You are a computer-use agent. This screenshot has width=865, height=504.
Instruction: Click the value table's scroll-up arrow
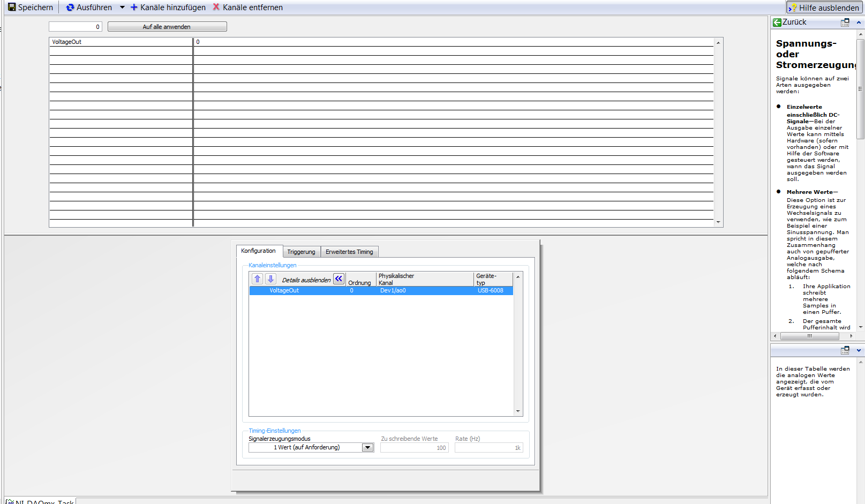pyautogui.click(x=718, y=42)
